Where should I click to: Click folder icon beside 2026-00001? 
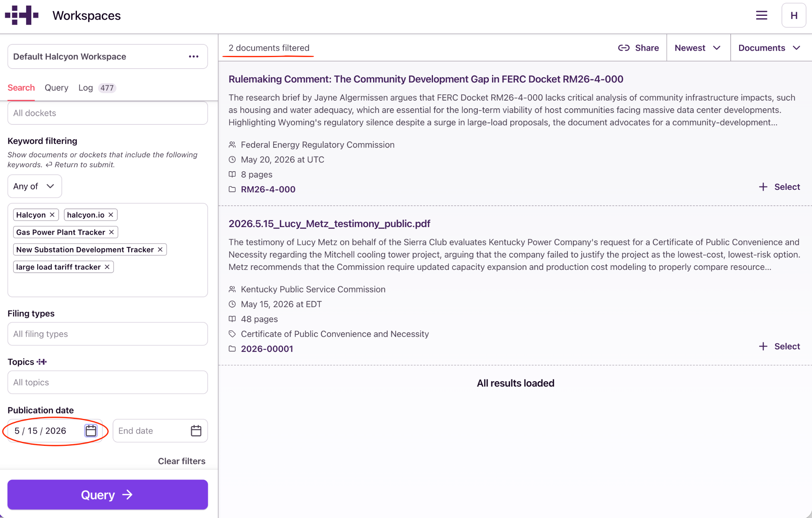(x=232, y=349)
